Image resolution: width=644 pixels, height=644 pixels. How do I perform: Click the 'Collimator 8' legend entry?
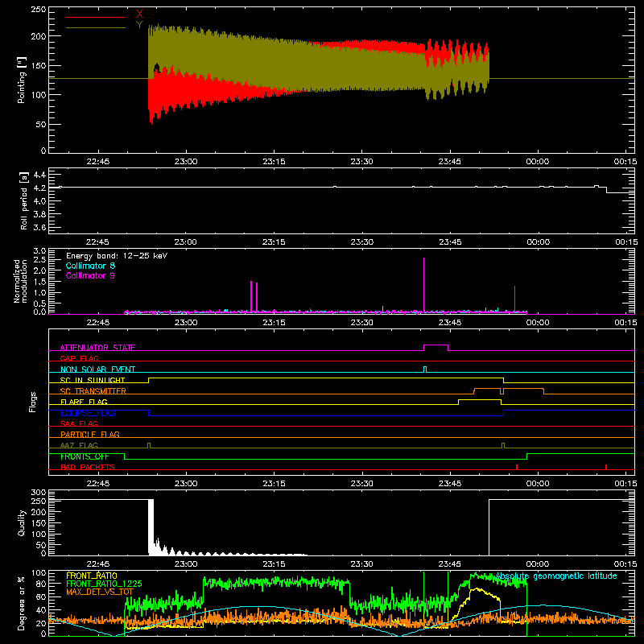90,266
